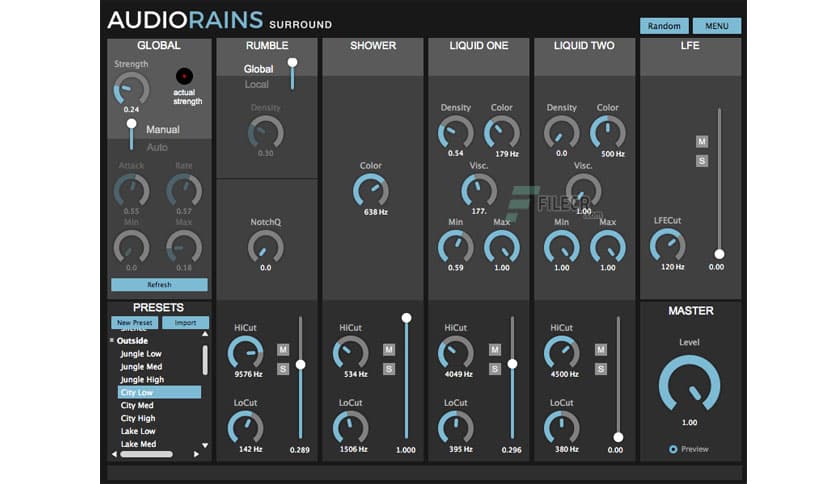Toggle the Rumble Global/Local switch

click(292, 75)
